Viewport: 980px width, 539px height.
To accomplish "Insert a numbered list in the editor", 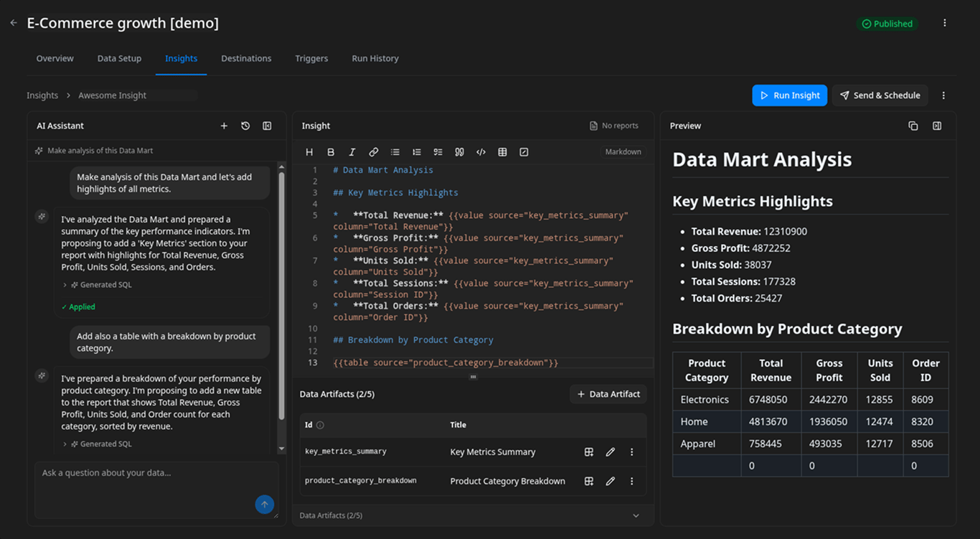I will [x=417, y=151].
